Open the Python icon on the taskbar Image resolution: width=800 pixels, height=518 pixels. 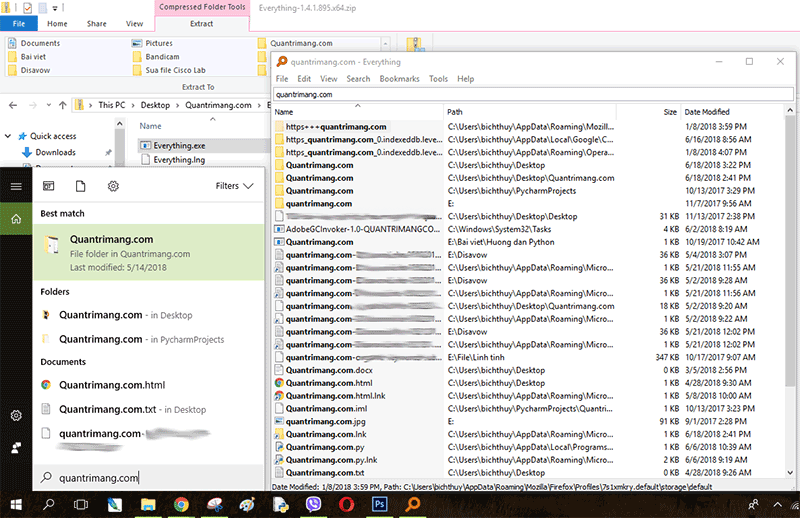click(x=280, y=505)
